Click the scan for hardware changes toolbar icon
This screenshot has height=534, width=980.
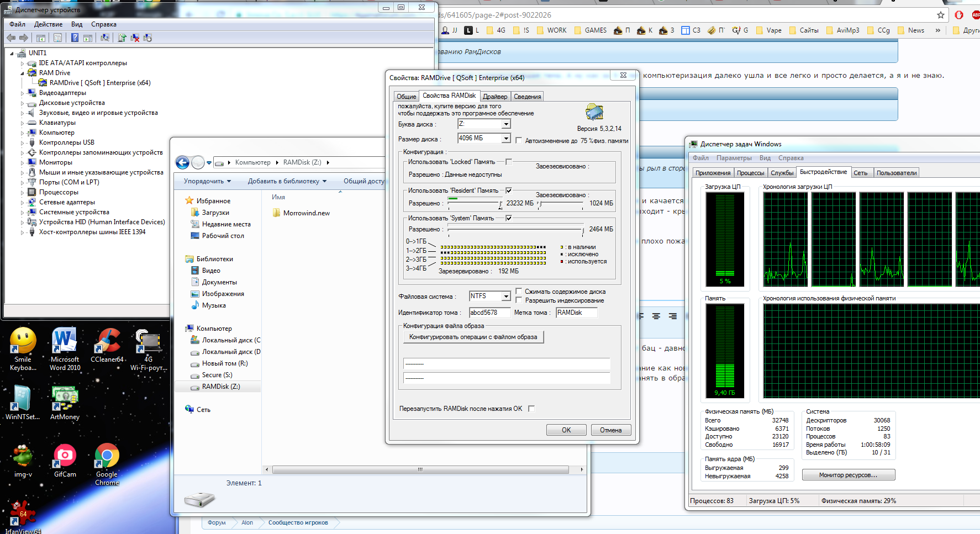[104, 38]
